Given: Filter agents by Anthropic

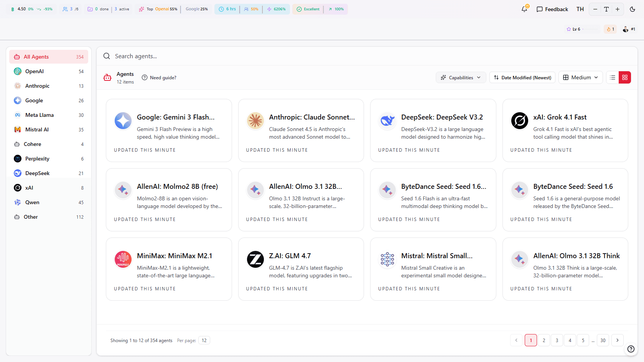Looking at the screenshot, I should 49,86.
